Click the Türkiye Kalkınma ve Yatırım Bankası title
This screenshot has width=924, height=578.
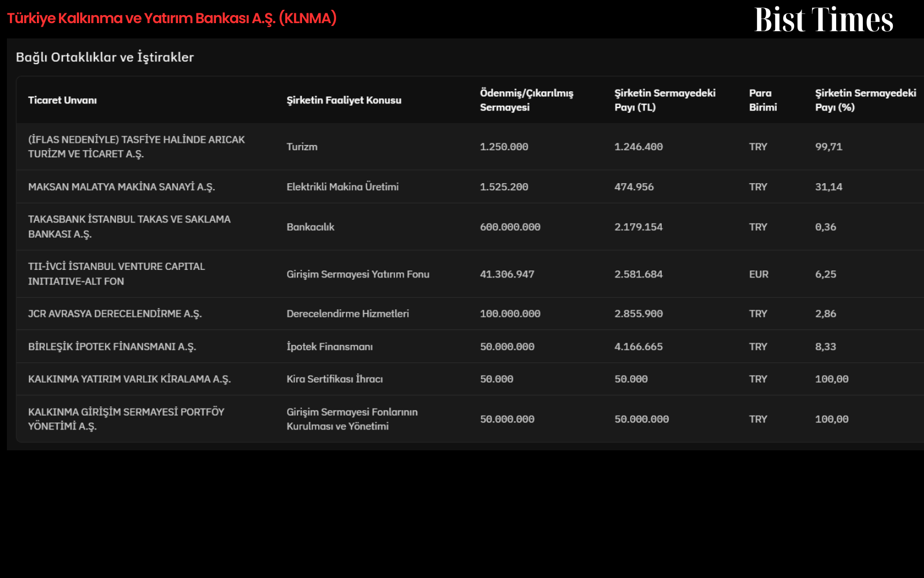click(172, 18)
